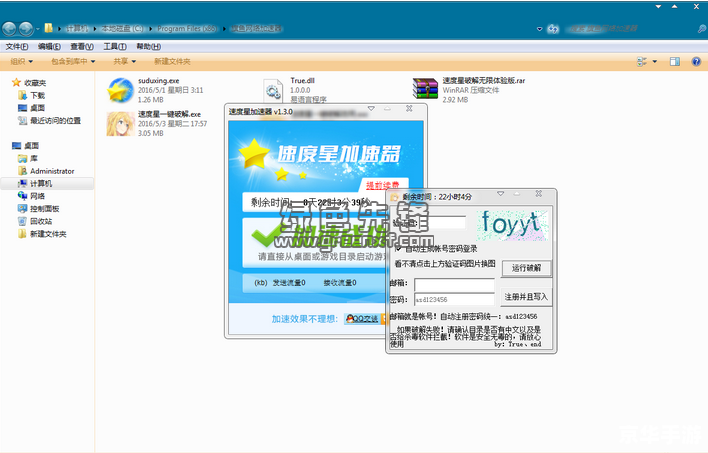708x453 pixels.
Task: Expand the 组织 dropdown menu
Action: coord(21,61)
